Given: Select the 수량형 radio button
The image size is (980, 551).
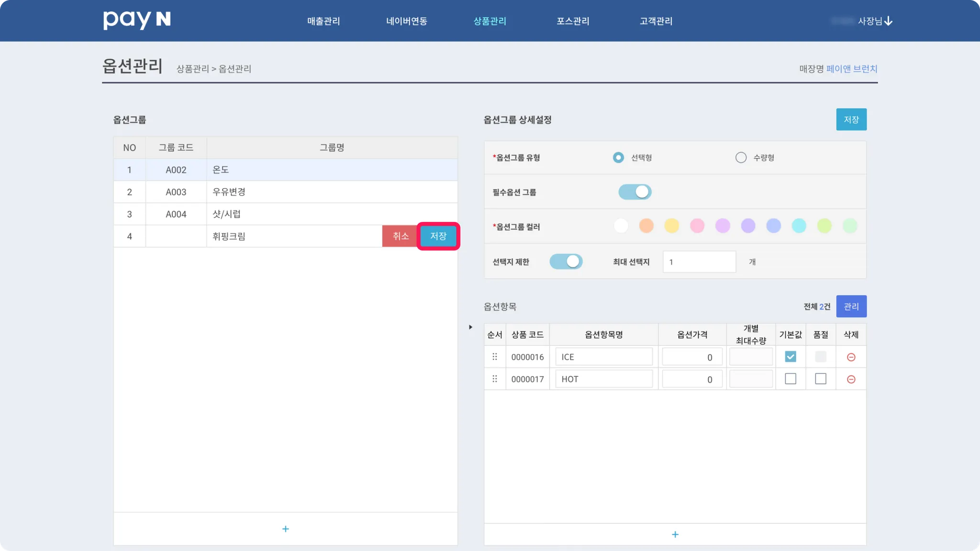Looking at the screenshot, I should click(x=741, y=158).
